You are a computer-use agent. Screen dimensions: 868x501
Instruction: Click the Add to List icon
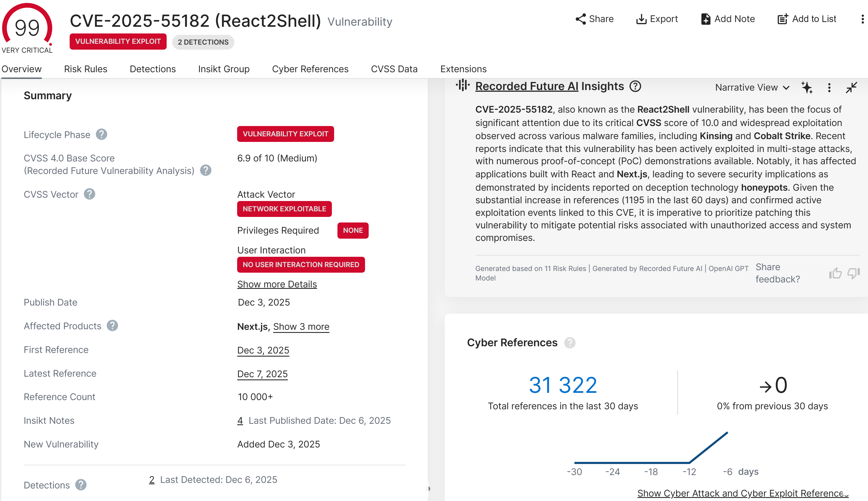coord(783,19)
